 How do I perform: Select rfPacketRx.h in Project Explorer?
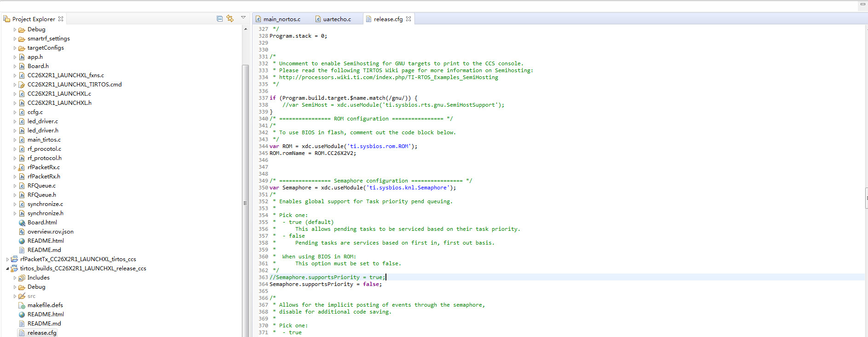coord(44,177)
